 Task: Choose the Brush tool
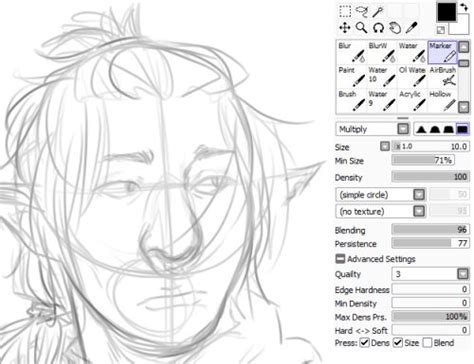point(351,101)
